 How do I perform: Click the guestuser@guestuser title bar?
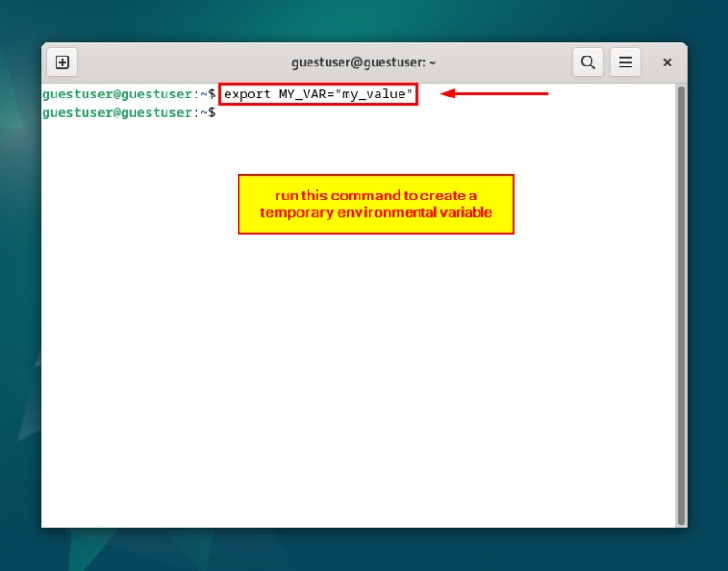[363, 62]
